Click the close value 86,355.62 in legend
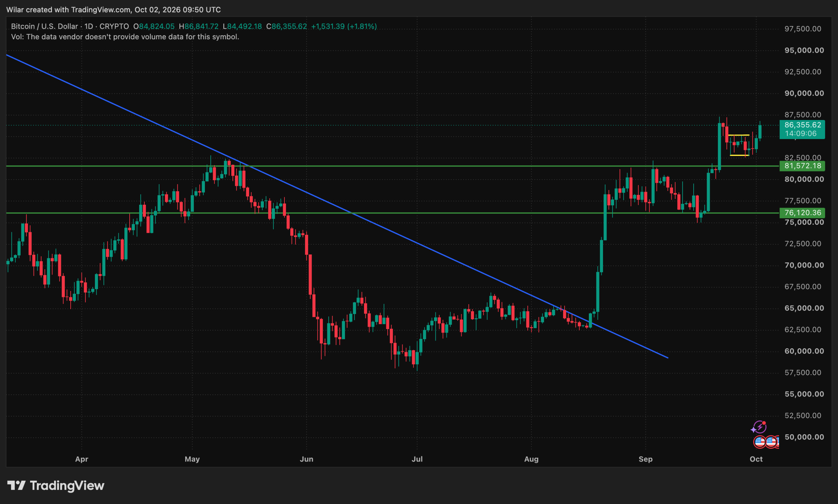838x504 pixels. coord(289,26)
